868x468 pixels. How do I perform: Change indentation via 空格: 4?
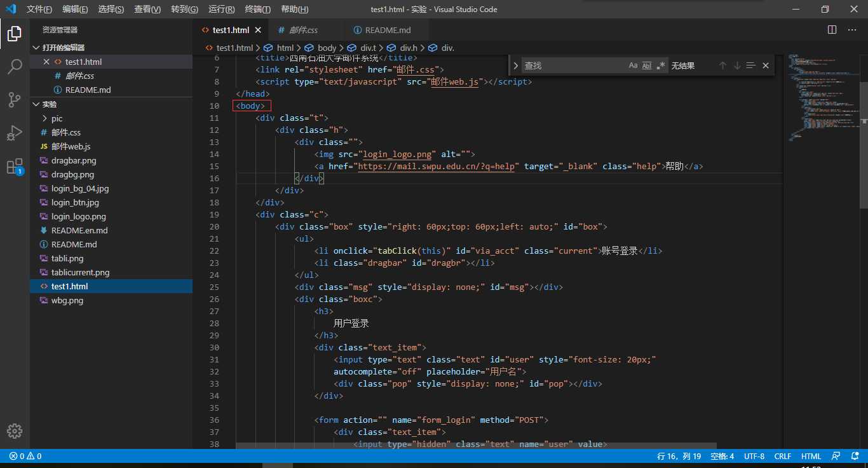click(x=722, y=456)
